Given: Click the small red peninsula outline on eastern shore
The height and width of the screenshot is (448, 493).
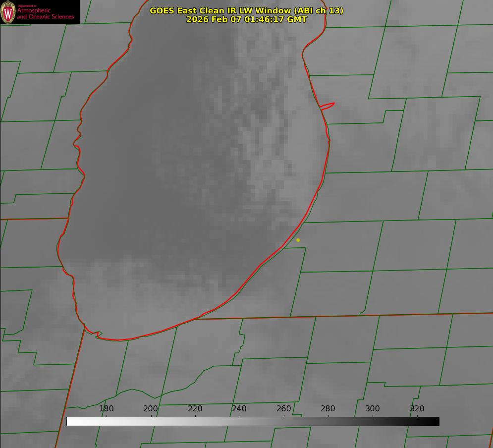Looking at the screenshot, I should point(328,105).
